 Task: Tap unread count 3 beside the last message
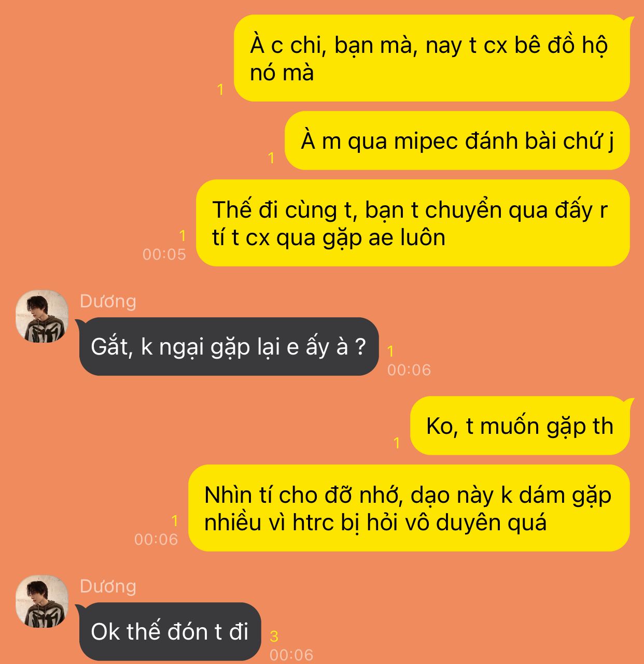point(274,636)
